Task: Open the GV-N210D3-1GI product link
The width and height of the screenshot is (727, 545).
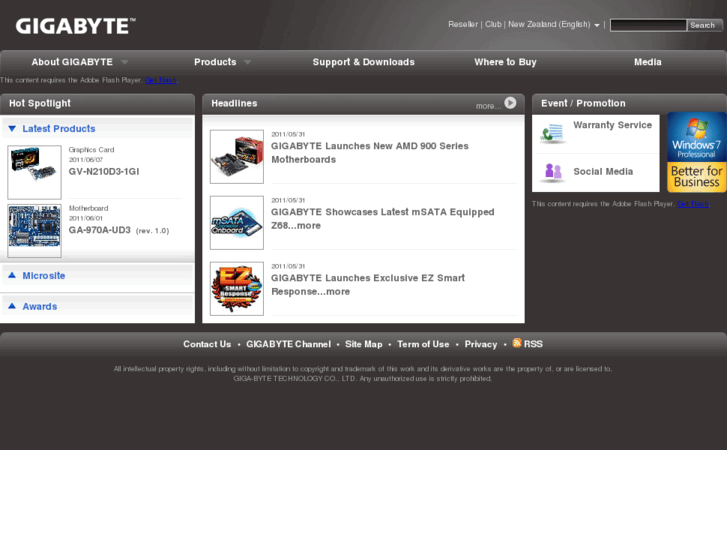Action: pyautogui.click(x=104, y=172)
